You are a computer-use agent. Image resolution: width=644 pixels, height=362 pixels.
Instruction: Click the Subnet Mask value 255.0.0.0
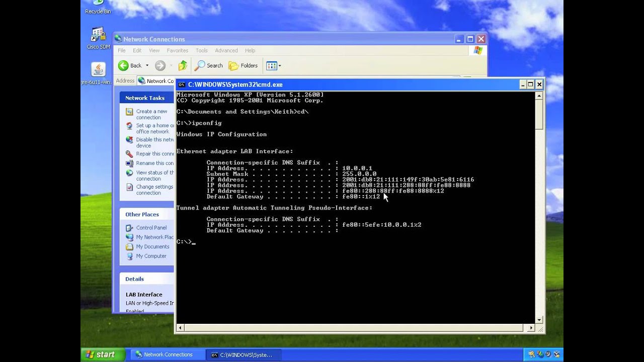(x=359, y=174)
